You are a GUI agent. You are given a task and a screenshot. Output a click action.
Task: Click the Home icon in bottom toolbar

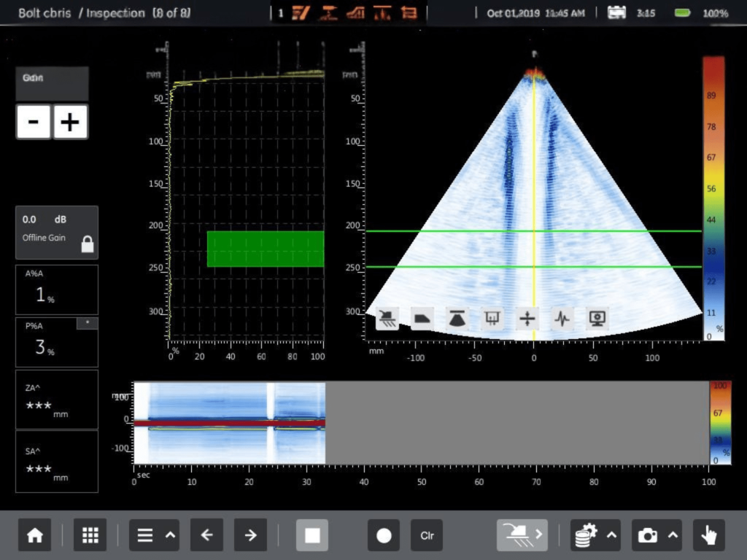(x=34, y=535)
